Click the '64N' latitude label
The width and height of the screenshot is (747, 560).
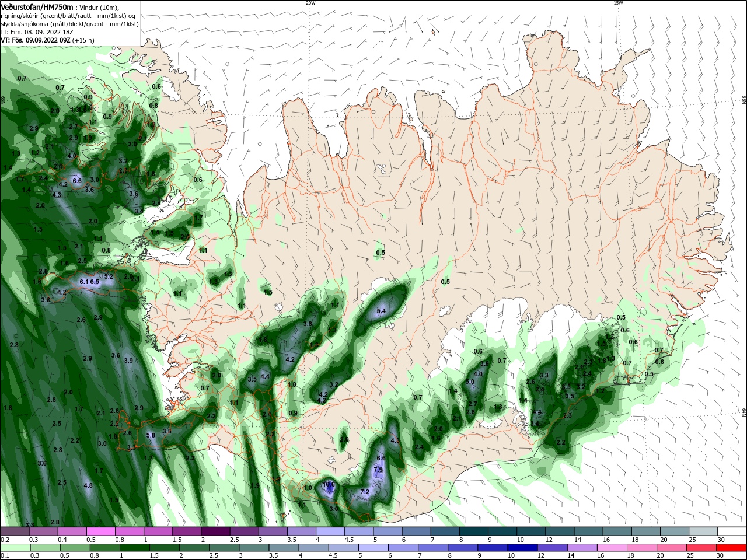coord(743,412)
